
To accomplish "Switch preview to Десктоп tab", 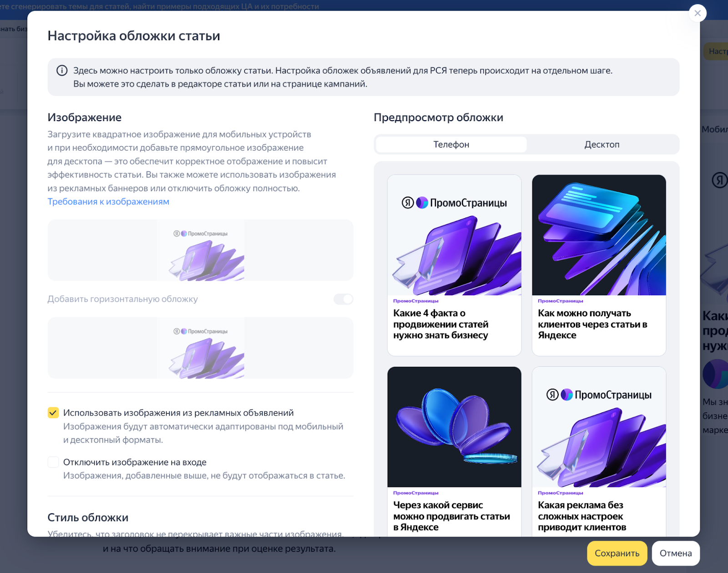I will point(602,144).
